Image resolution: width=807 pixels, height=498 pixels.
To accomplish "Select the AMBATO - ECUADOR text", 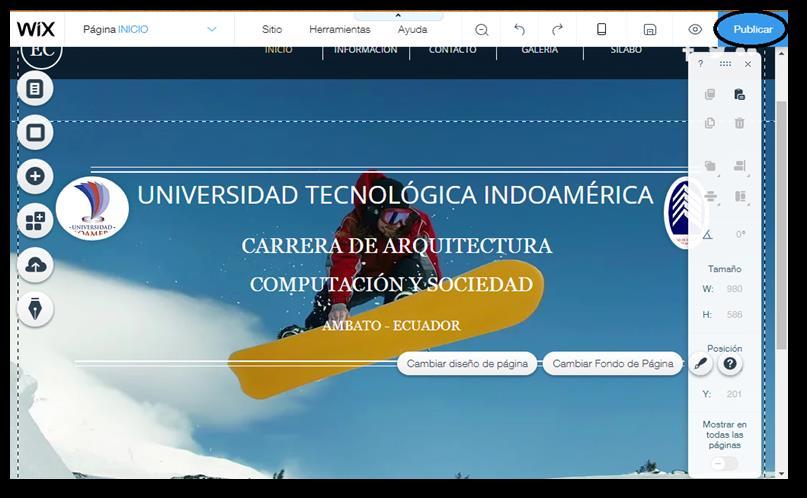I will click(x=391, y=326).
